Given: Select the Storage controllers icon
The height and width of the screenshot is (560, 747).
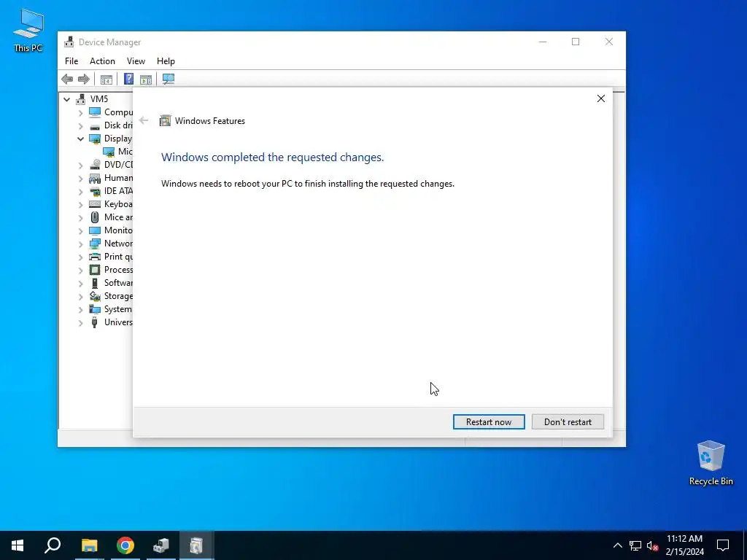Looking at the screenshot, I should click(95, 296).
